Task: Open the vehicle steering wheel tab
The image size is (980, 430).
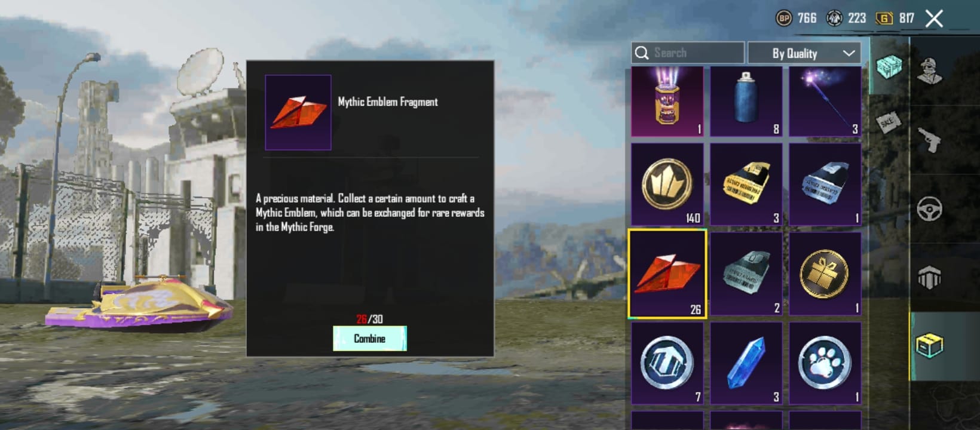Action: tap(930, 209)
